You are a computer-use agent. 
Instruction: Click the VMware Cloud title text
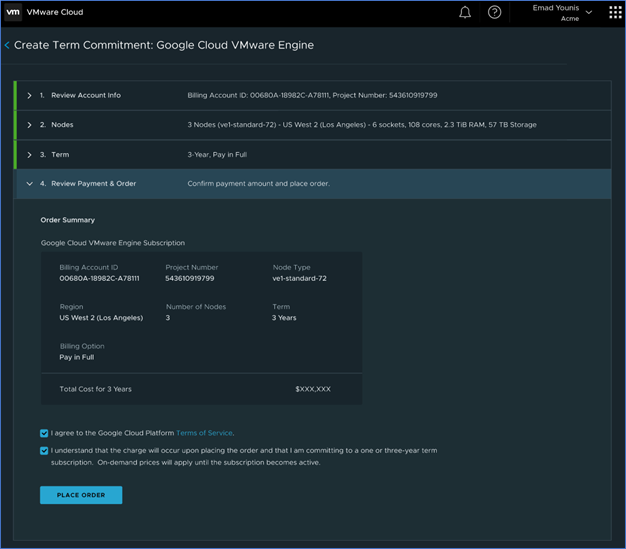55,13
